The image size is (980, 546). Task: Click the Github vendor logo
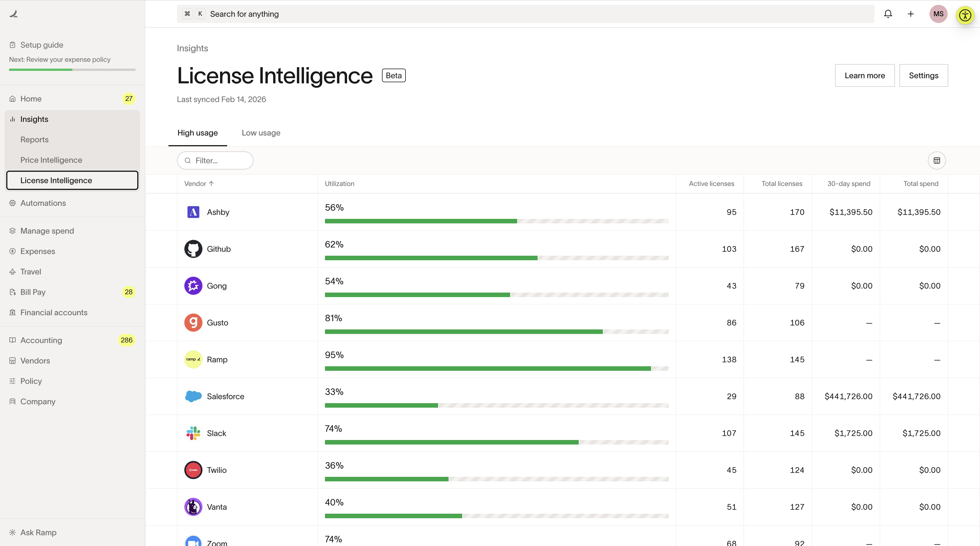[x=193, y=249]
